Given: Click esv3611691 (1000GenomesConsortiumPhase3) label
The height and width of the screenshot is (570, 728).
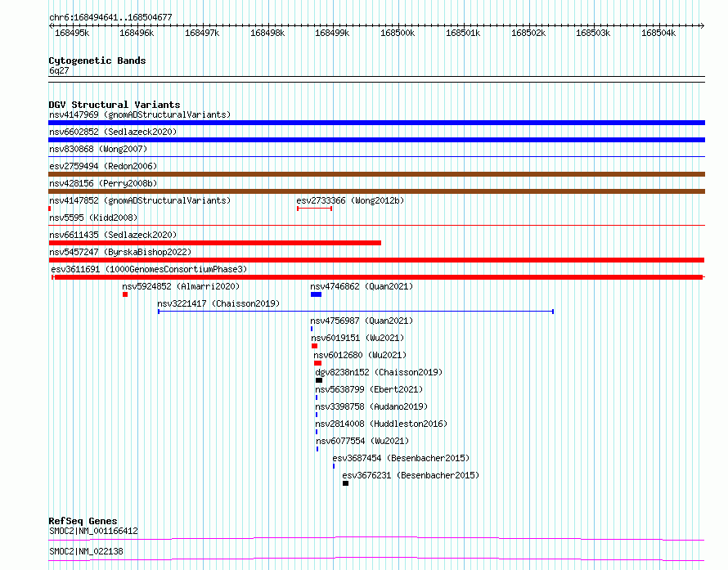Looking at the screenshot, I should pyautogui.click(x=149, y=269).
